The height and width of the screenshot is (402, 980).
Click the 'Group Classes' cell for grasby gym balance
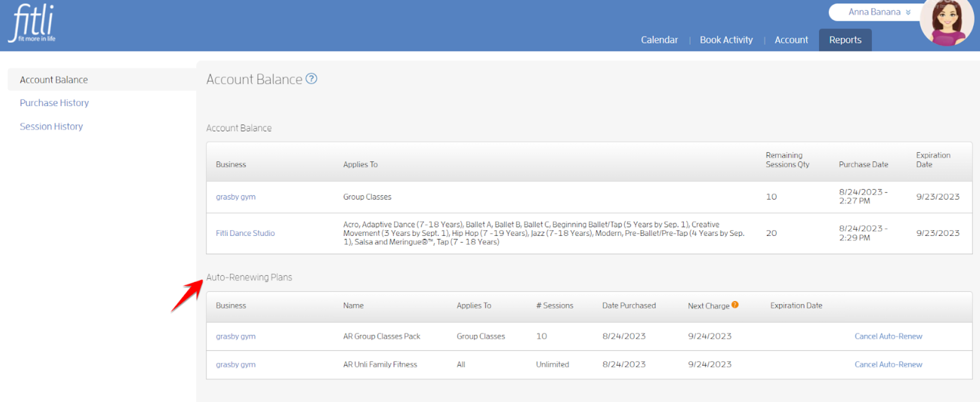click(x=367, y=197)
